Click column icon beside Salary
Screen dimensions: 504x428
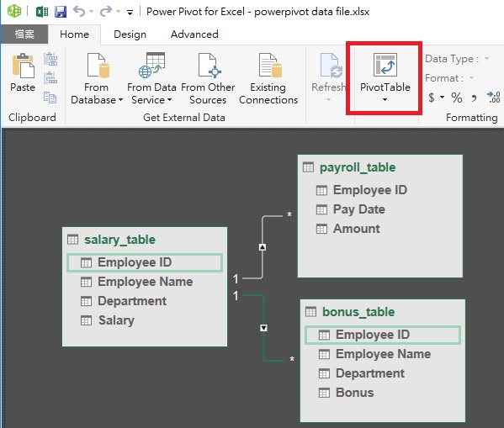86,320
